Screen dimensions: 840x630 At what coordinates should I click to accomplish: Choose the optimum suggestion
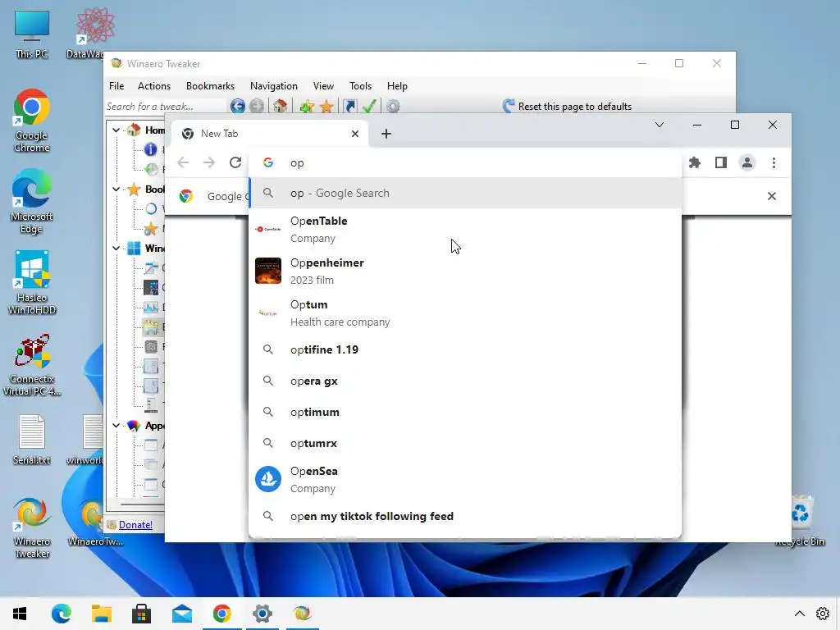coord(466,412)
